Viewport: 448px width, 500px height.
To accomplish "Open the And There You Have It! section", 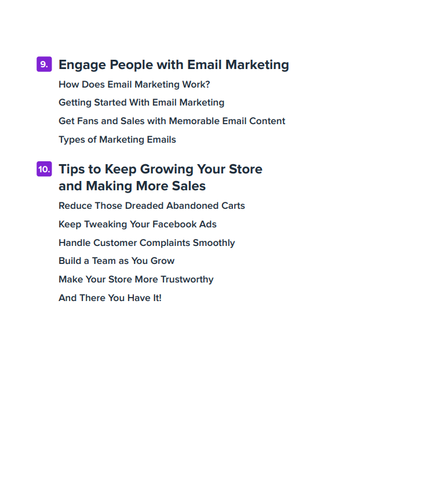I will click(110, 298).
